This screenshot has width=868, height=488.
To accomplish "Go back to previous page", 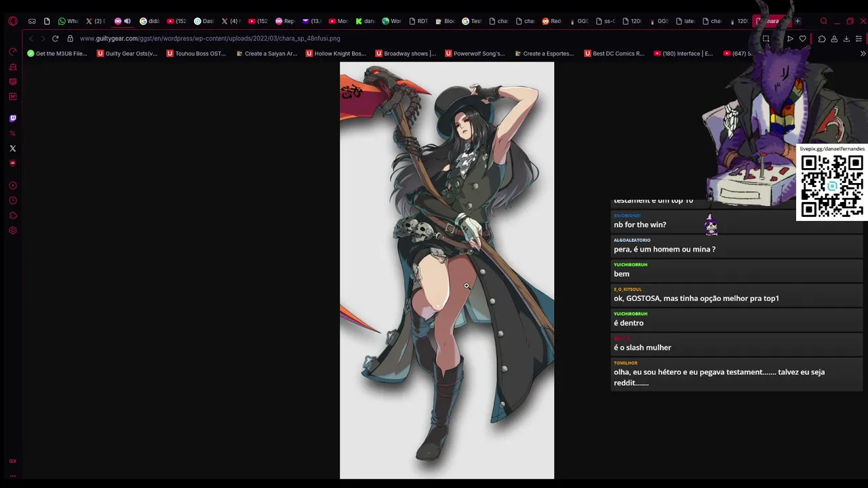I will coord(31,39).
